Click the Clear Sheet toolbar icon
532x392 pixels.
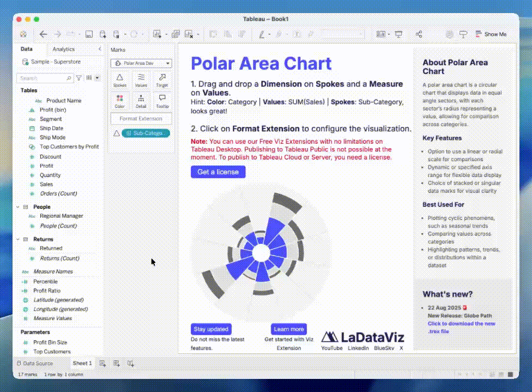(189, 34)
